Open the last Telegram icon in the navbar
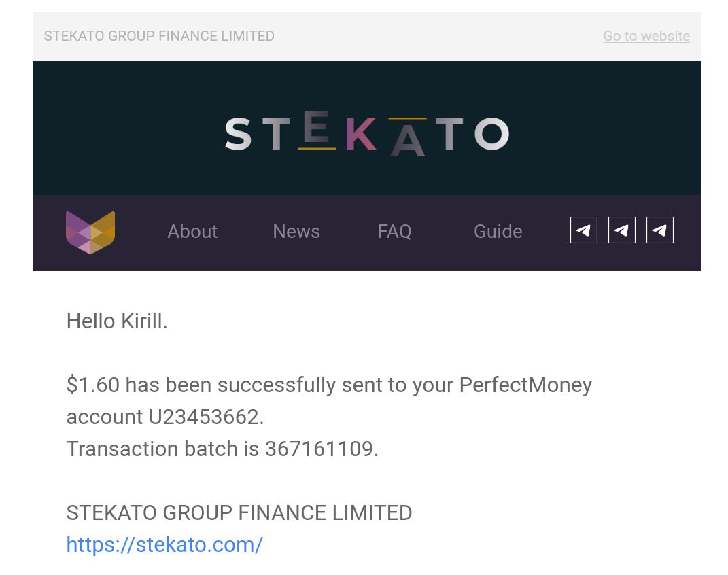The image size is (728, 575). (x=660, y=230)
